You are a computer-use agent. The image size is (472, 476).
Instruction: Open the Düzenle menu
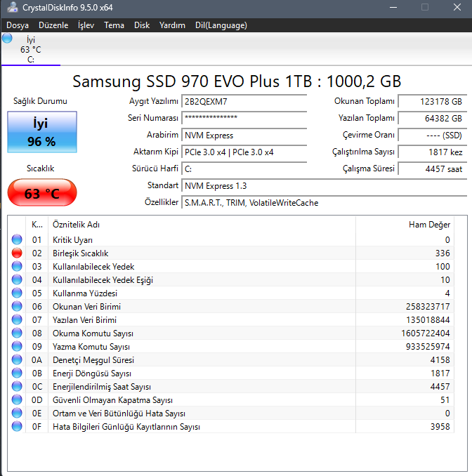coord(53,25)
